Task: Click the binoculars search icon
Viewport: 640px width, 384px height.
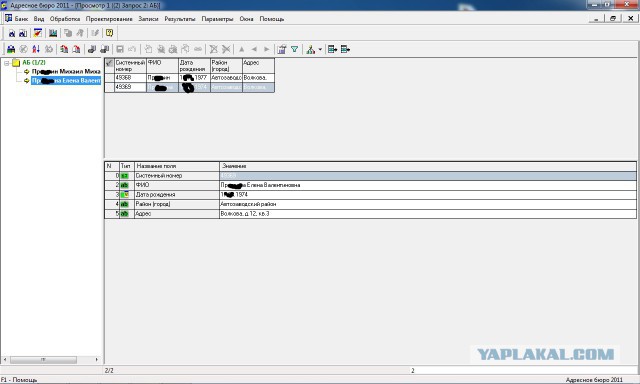Action: pyautogui.click(x=11, y=49)
